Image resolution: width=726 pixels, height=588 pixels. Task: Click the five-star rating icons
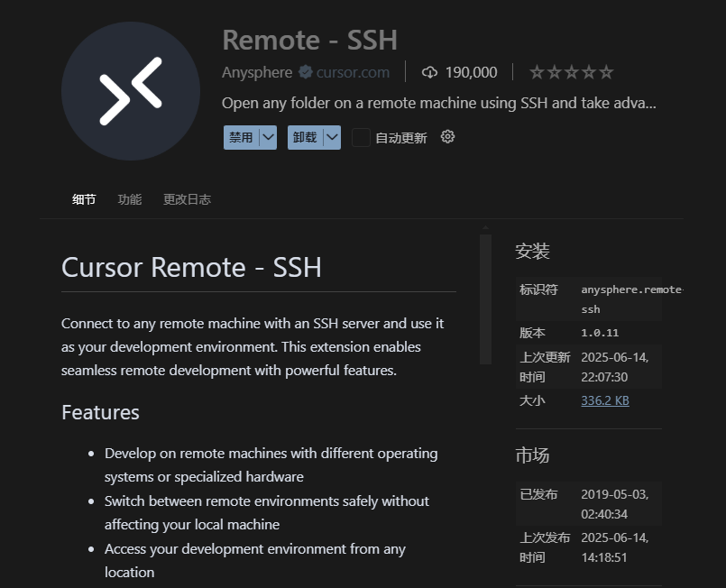(571, 72)
